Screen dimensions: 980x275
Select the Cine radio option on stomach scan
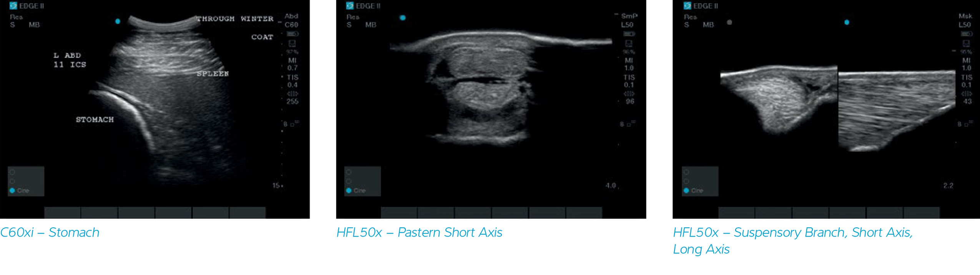coord(12,191)
